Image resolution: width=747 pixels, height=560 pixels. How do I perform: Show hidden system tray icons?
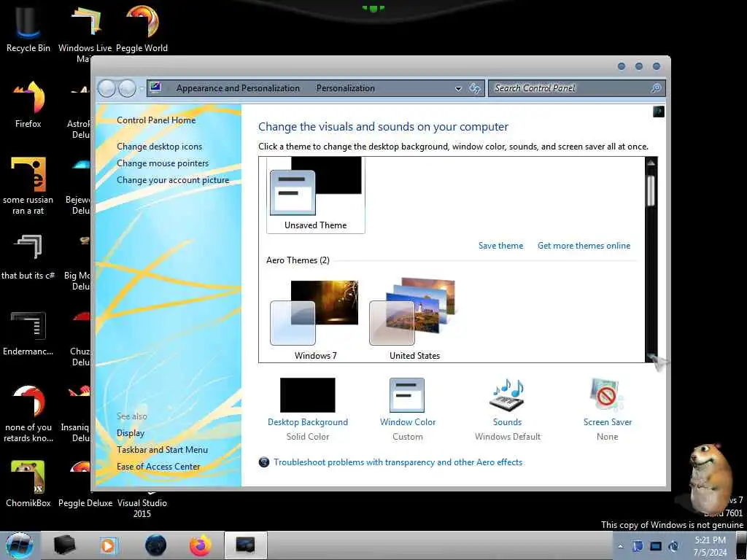click(620, 546)
